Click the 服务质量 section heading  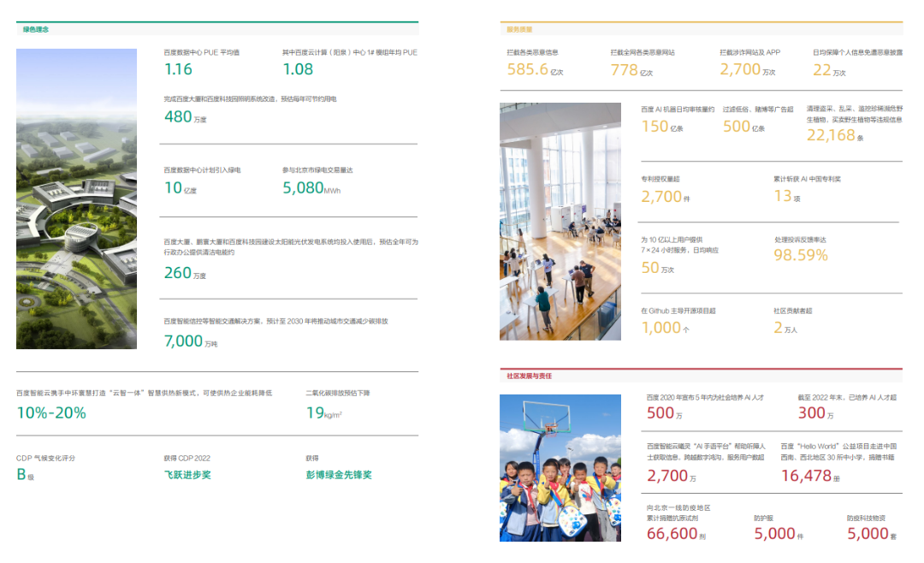[520, 29]
